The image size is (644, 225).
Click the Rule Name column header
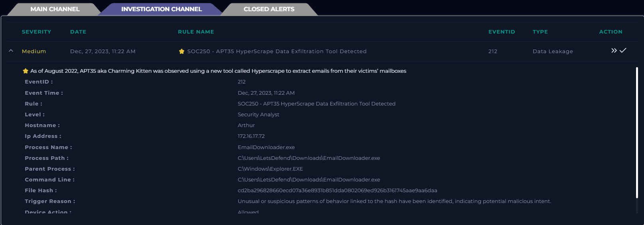[196, 32]
